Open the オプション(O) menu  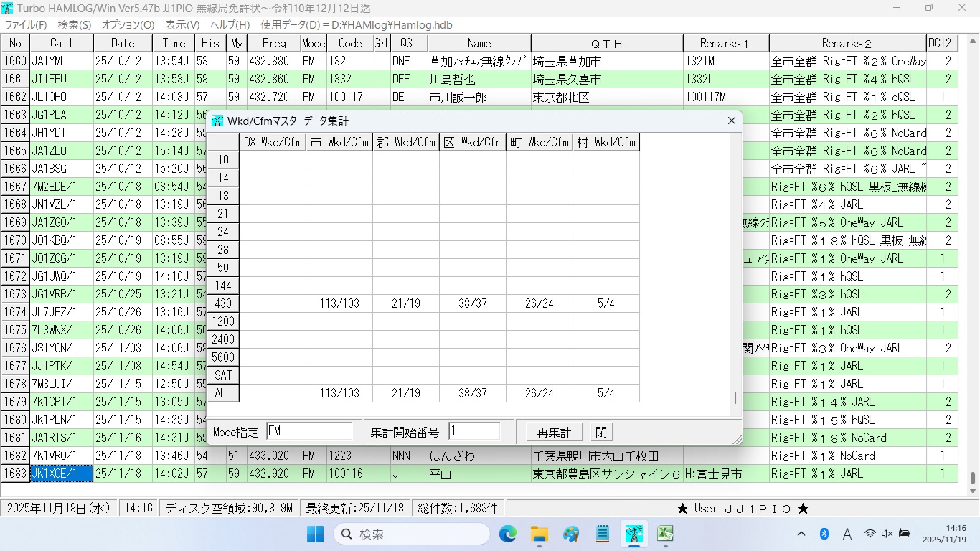pos(128,24)
